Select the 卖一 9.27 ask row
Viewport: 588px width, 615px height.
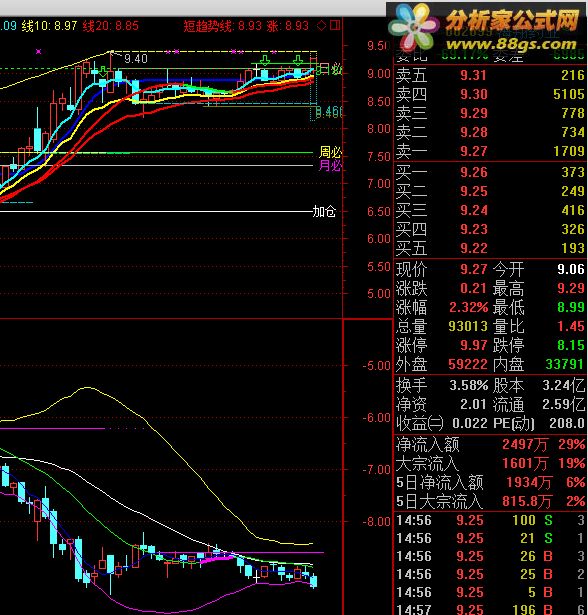[x=490, y=151]
